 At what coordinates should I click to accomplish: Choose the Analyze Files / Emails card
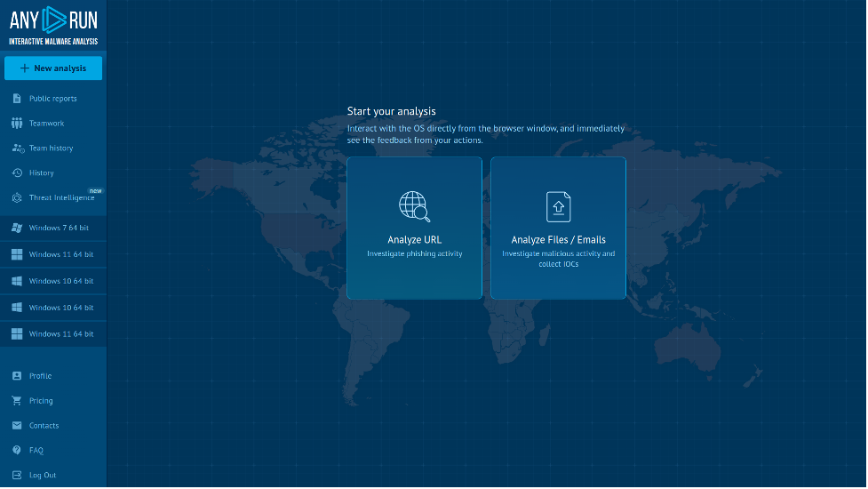click(559, 228)
